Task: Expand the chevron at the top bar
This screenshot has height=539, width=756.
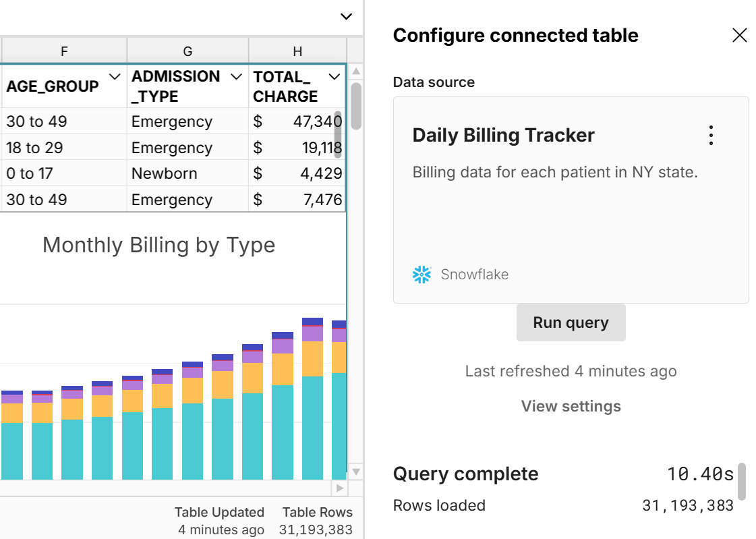Action: tap(346, 16)
